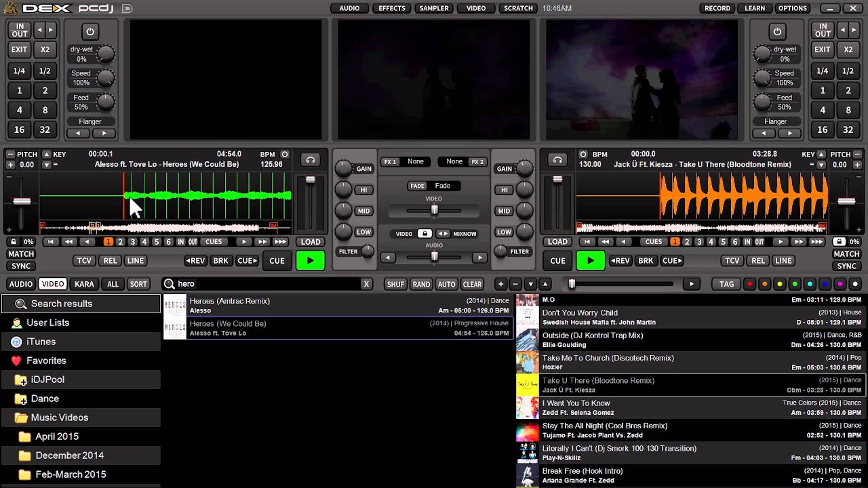
Task: Expand the Dance folder
Action: tap(20, 399)
